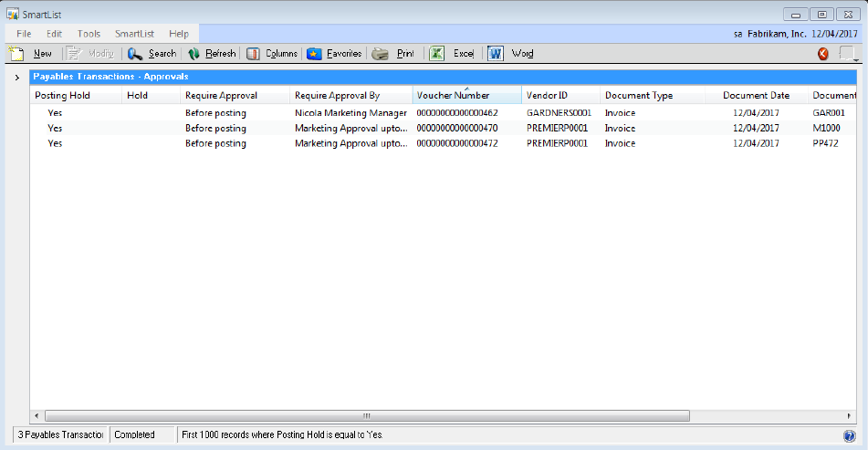Open the Columns chooser
The width and height of the screenshot is (868, 450).
(254, 54)
